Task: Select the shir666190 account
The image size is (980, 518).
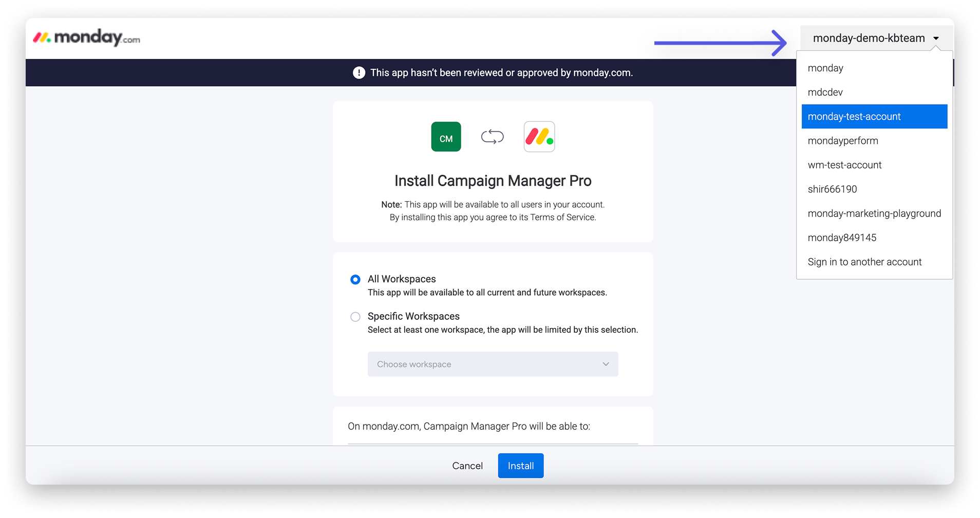Action: point(874,189)
